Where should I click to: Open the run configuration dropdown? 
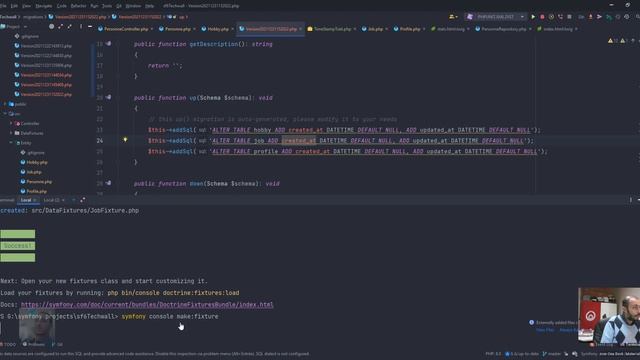tap(496, 17)
